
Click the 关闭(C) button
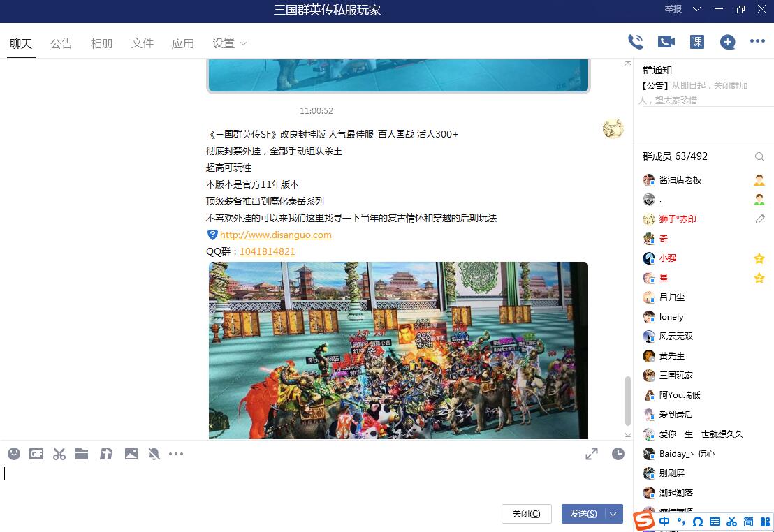526,514
